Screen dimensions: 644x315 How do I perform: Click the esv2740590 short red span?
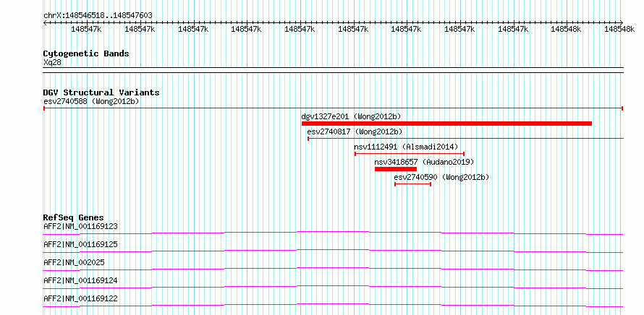(x=412, y=184)
